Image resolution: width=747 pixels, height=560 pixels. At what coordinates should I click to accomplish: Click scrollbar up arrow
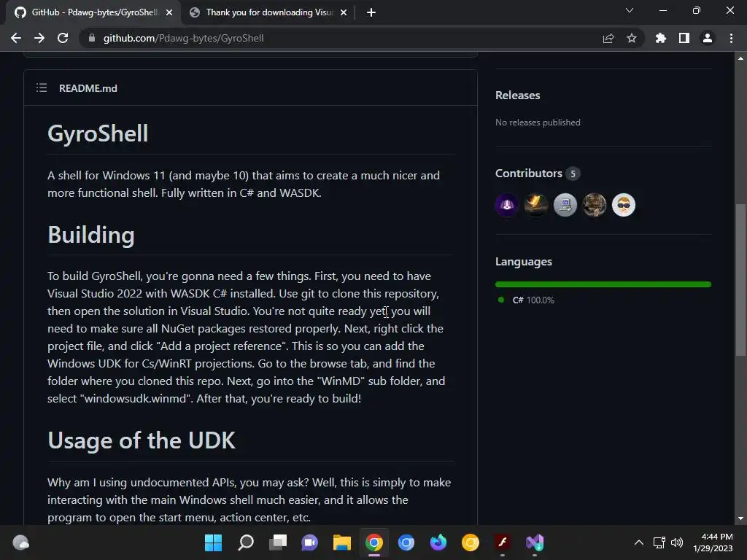pos(740,58)
